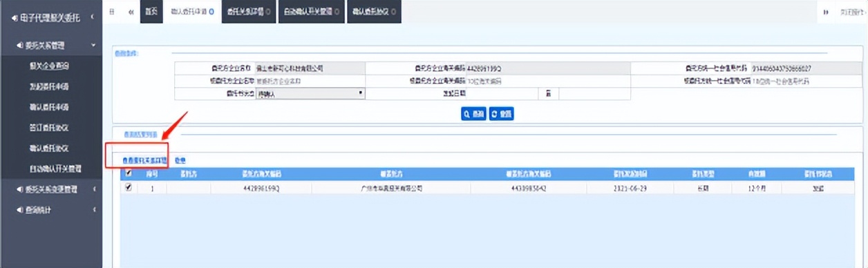
Task: Click the 被委托方企业名称 input field
Action: (310, 81)
